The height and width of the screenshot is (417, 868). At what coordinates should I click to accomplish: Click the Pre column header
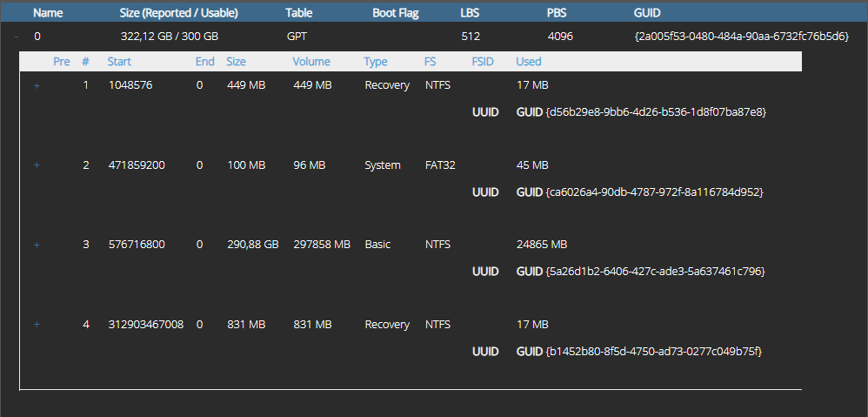62,62
